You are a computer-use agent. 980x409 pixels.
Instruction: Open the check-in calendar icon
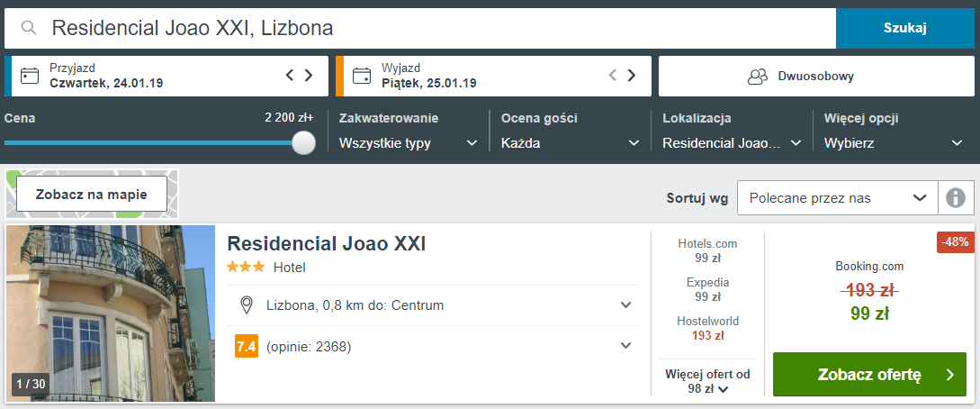click(30, 76)
